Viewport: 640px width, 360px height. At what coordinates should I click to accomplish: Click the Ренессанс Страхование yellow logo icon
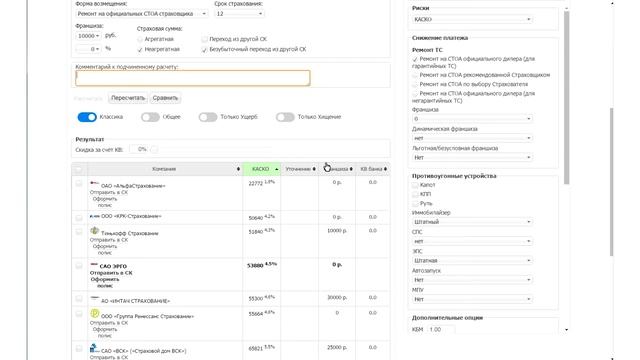pyautogui.click(x=95, y=313)
